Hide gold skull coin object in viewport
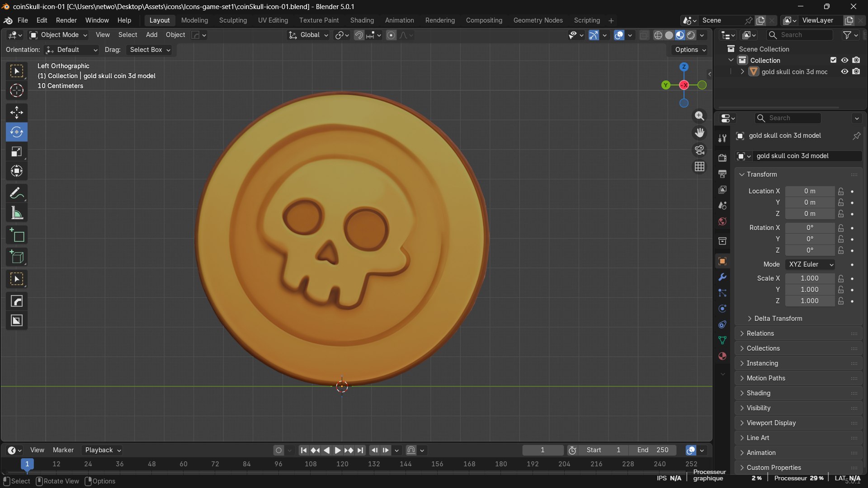The width and height of the screenshot is (868, 488). coord(844,71)
